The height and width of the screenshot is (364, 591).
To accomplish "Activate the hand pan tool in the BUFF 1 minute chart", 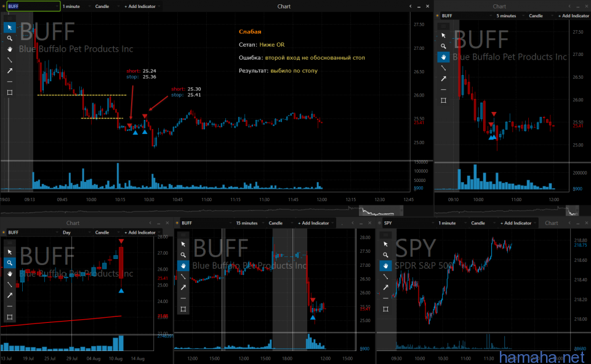I will (x=9, y=49).
